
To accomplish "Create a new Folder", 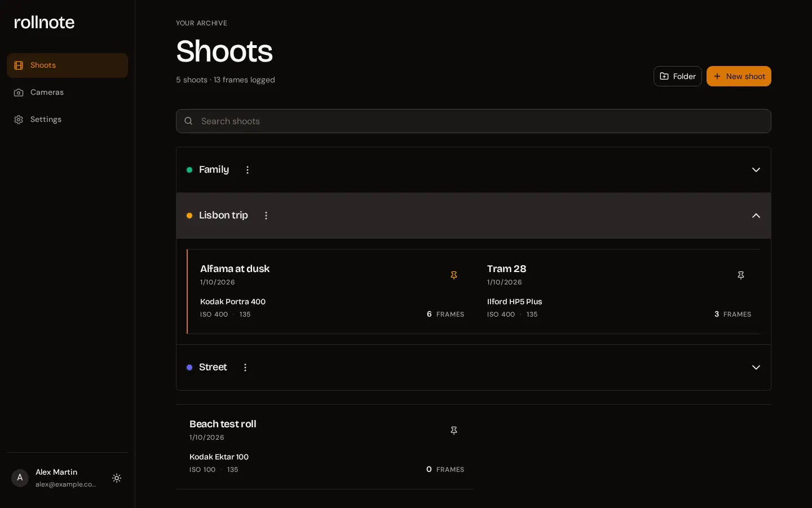I will pos(677,76).
